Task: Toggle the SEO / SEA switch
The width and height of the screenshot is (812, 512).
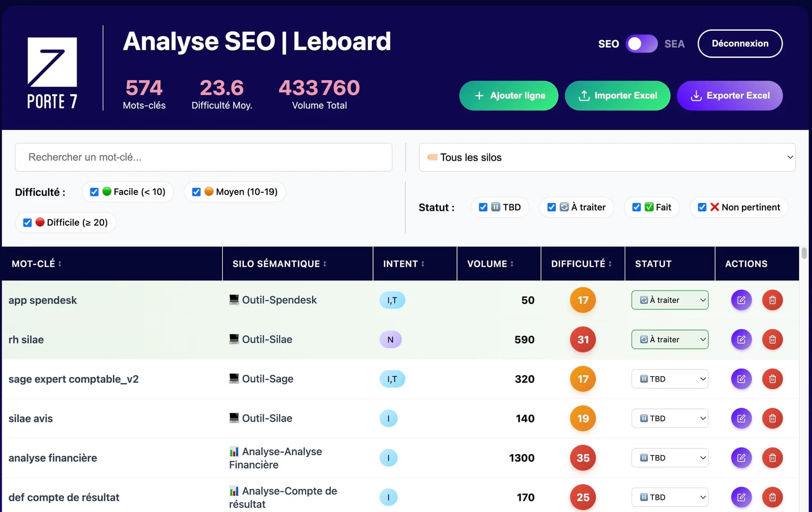Action: pyautogui.click(x=641, y=44)
